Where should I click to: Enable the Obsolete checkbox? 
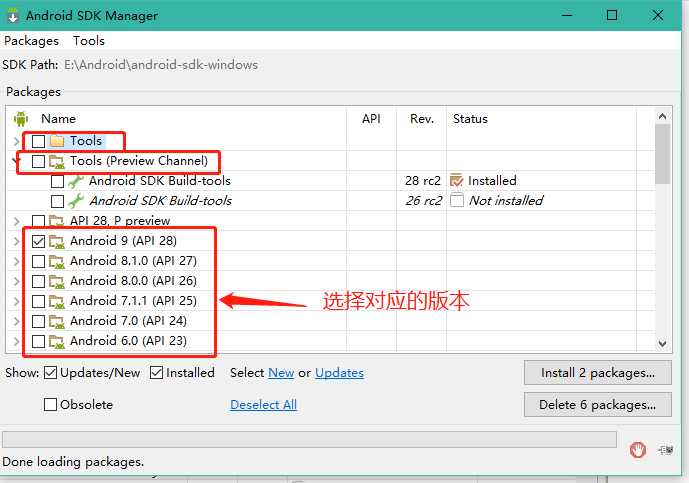click(x=51, y=404)
